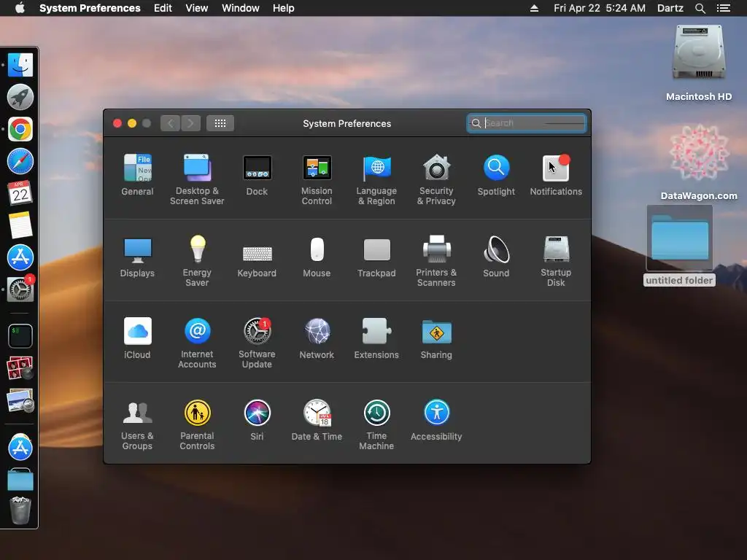Open Launchpad from the Dock
The width and height of the screenshot is (747, 560).
click(x=20, y=97)
